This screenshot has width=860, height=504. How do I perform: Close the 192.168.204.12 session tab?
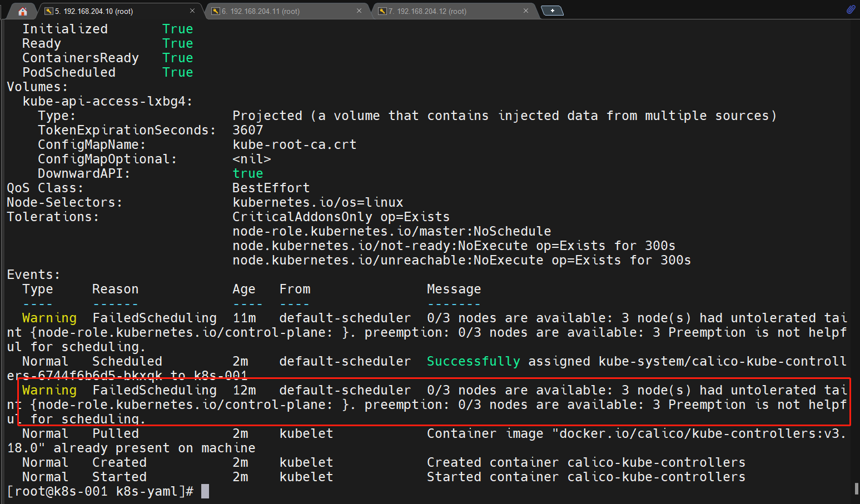coord(526,11)
